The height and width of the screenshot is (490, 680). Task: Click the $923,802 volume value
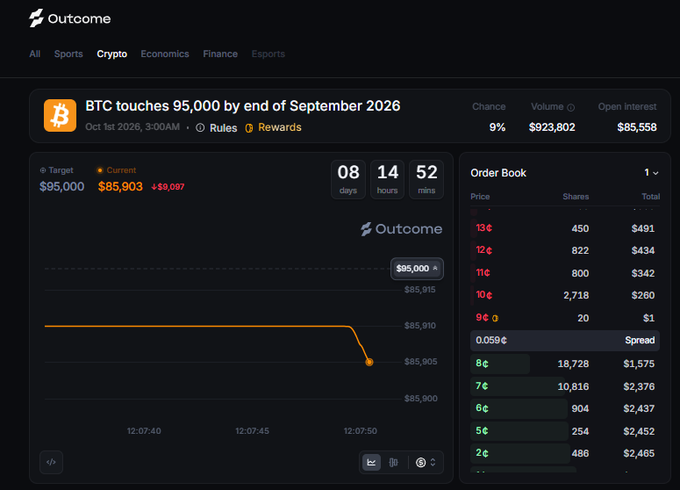[x=552, y=127]
